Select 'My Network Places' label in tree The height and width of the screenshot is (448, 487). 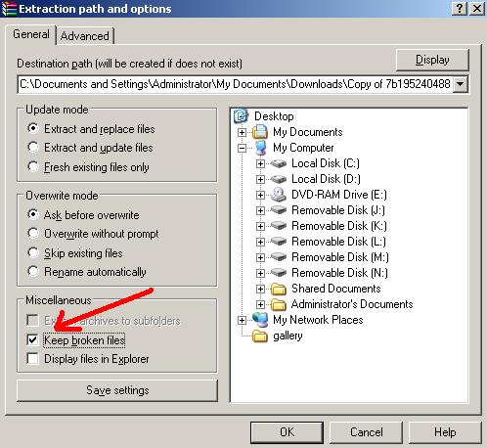tap(318, 320)
